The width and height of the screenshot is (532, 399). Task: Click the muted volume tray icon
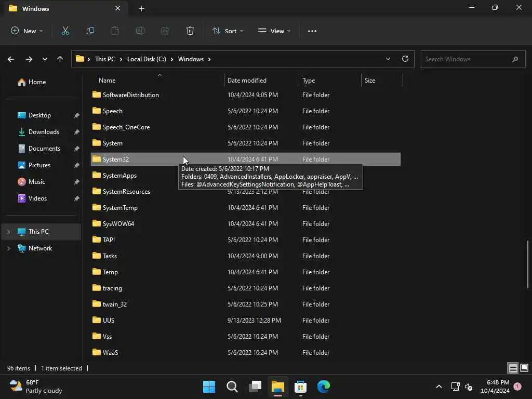click(x=469, y=387)
